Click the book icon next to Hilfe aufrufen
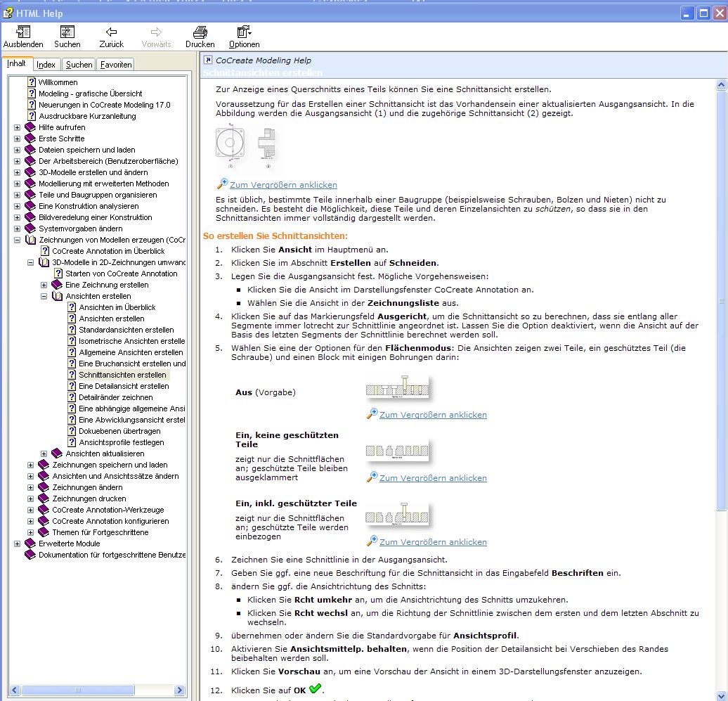The width and height of the screenshot is (728, 701). click(30, 127)
